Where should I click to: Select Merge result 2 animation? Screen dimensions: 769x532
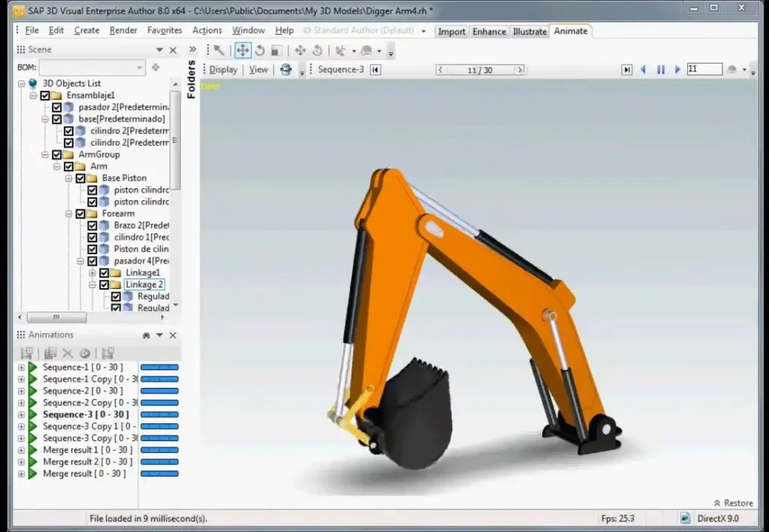click(x=87, y=461)
